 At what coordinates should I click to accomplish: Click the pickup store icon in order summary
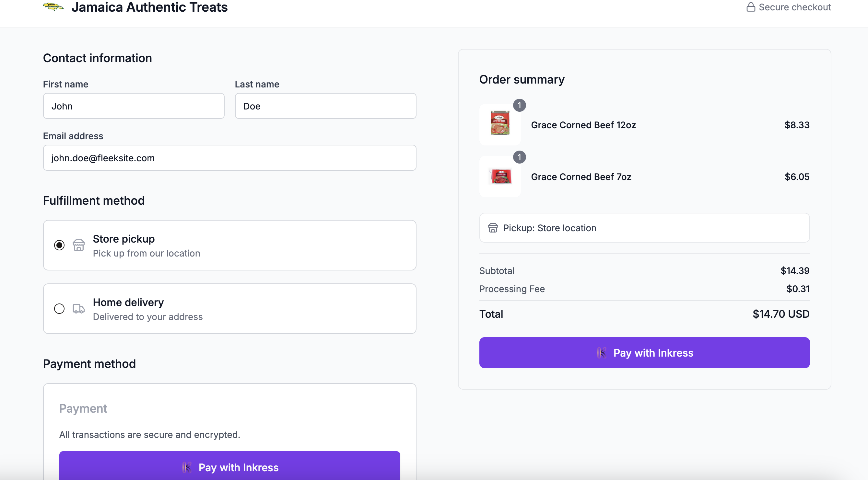(x=493, y=228)
